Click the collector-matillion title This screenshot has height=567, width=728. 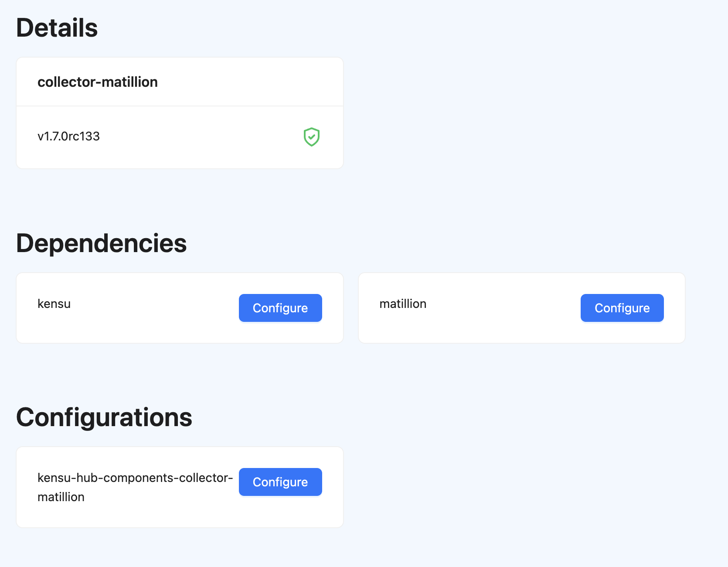point(97,82)
